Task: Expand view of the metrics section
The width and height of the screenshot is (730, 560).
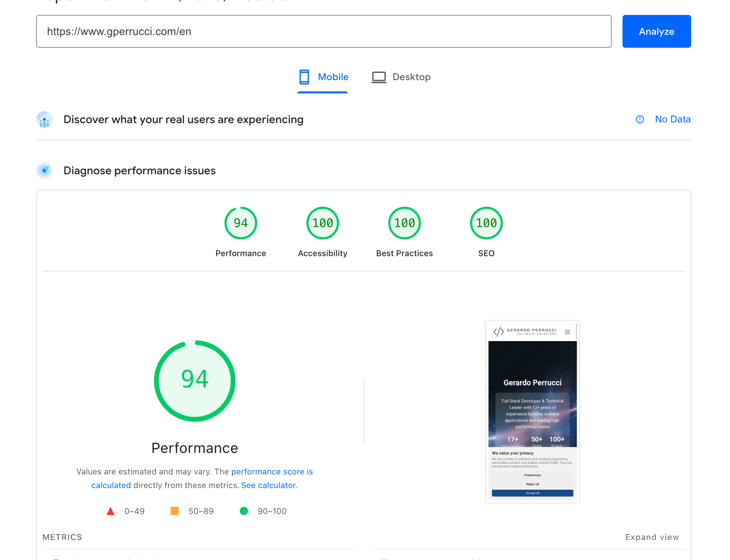Action: point(652,537)
